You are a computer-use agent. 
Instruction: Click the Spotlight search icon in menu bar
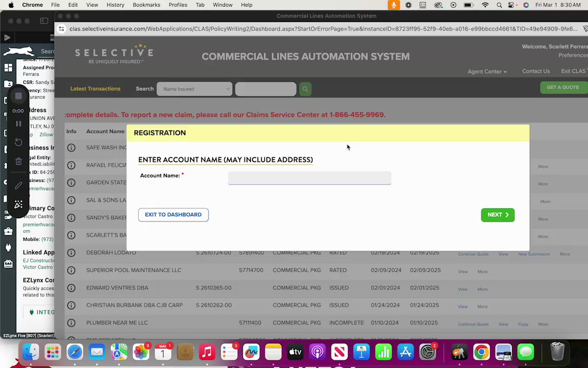pos(499,5)
